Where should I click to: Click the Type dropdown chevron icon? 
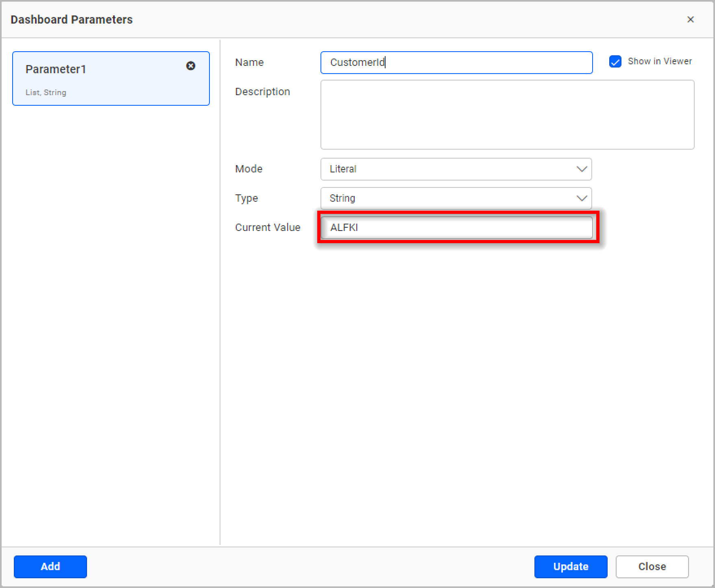pos(582,198)
